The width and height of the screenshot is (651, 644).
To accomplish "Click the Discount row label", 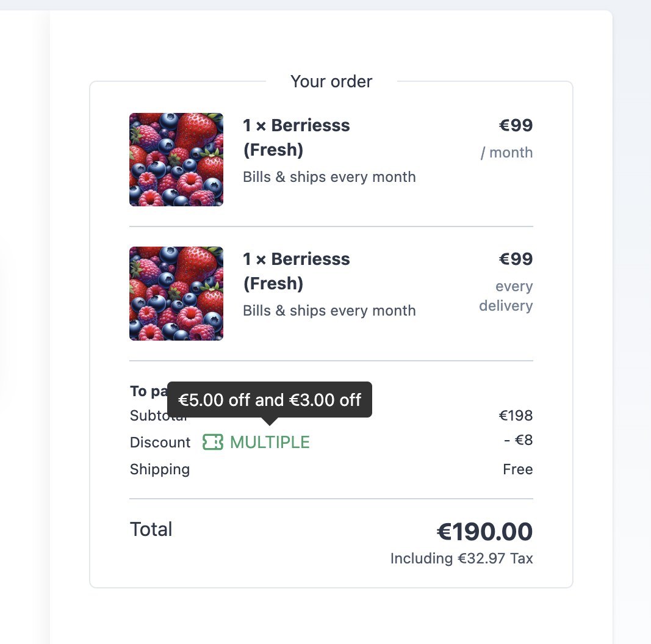I will coord(160,443).
